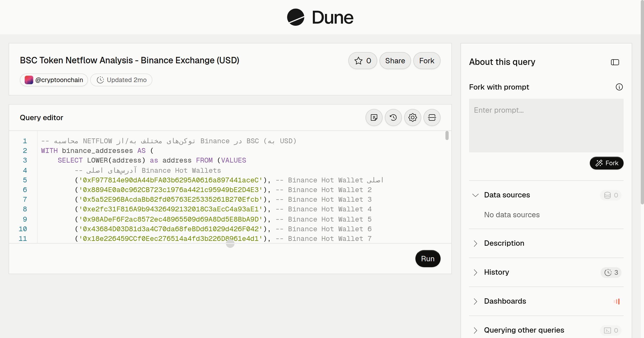Click the Updated 2mo badge
644x338 pixels.
pos(121,80)
